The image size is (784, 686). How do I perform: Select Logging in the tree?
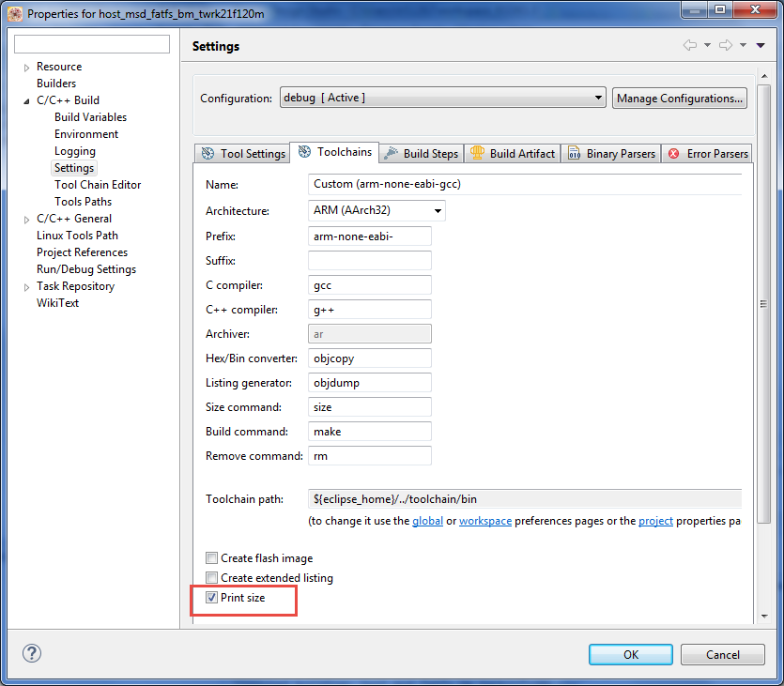75,151
